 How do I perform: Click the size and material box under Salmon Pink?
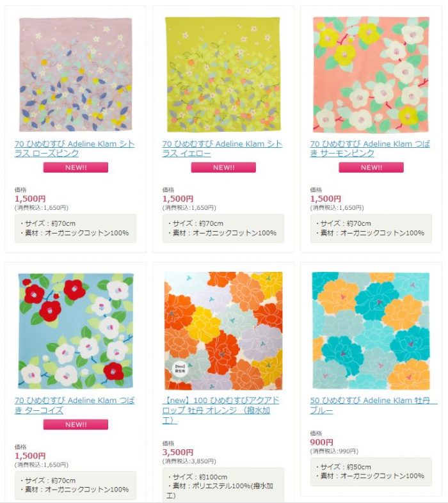tap(371, 228)
